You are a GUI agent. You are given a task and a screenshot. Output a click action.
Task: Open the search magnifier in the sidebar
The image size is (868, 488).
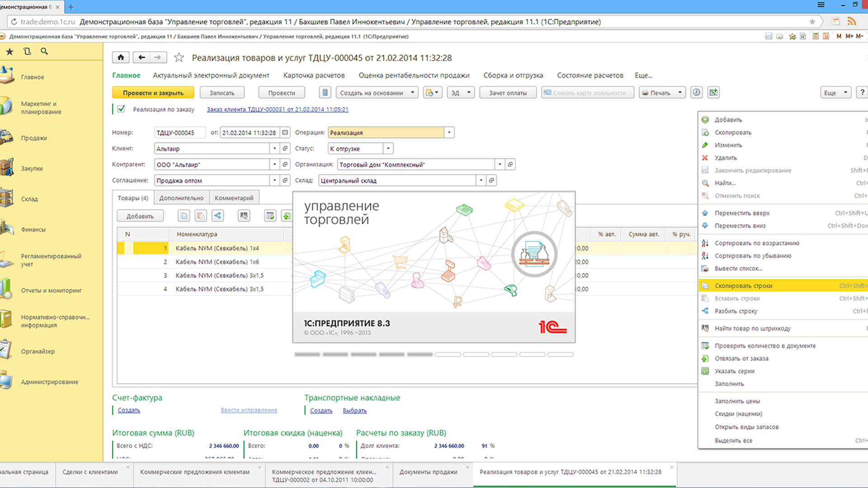coord(44,52)
